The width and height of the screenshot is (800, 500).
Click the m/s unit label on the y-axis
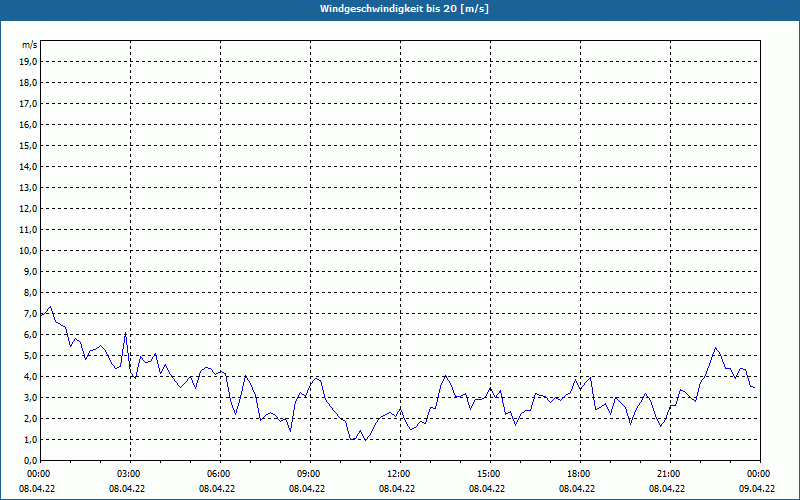pyautogui.click(x=29, y=45)
